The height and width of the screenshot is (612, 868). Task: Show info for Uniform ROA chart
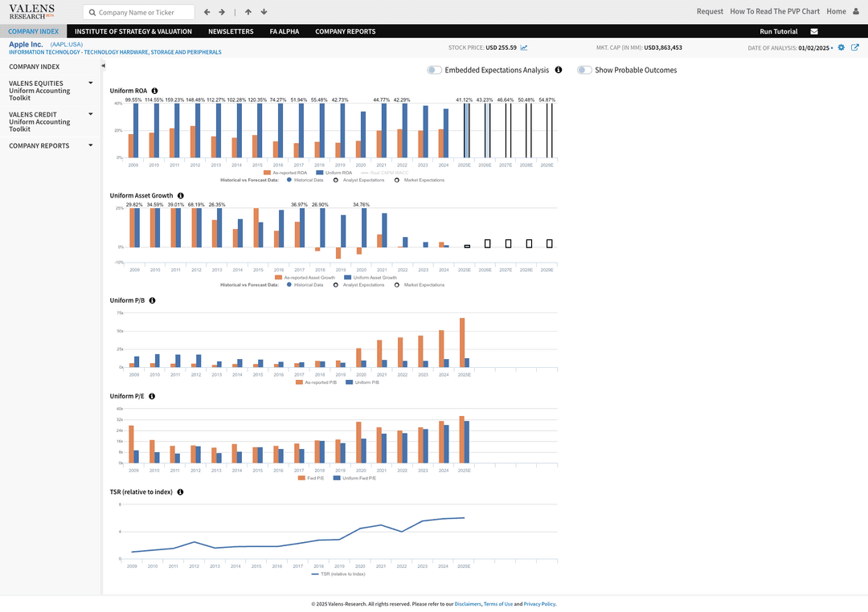tap(154, 91)
